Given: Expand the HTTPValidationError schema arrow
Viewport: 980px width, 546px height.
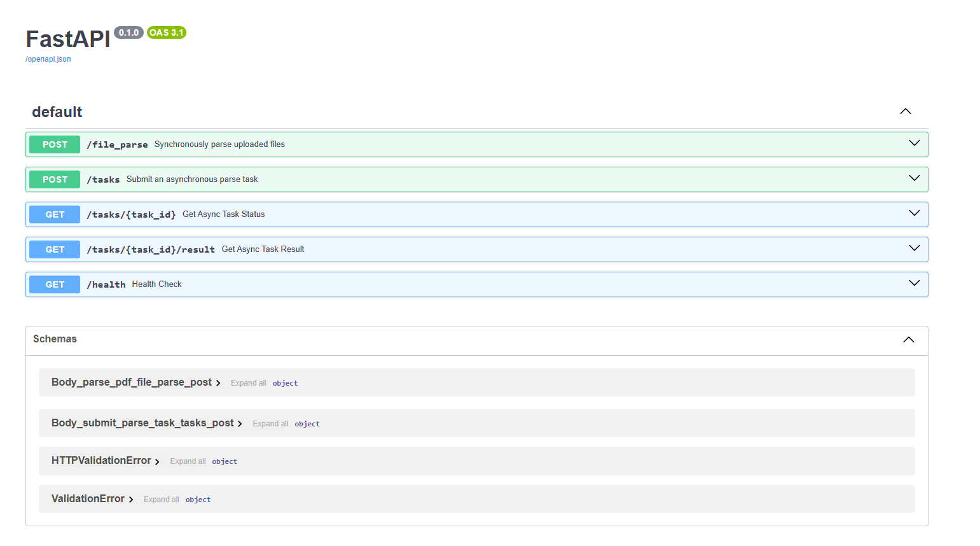Looking at the screenshot, I should coord(157,461).
